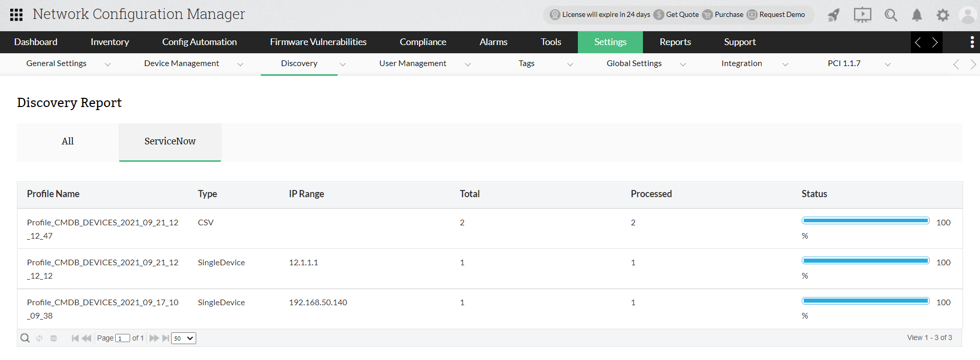980x360 pixels.
Task: Go to the last page of table
Action: coord(165,338)
